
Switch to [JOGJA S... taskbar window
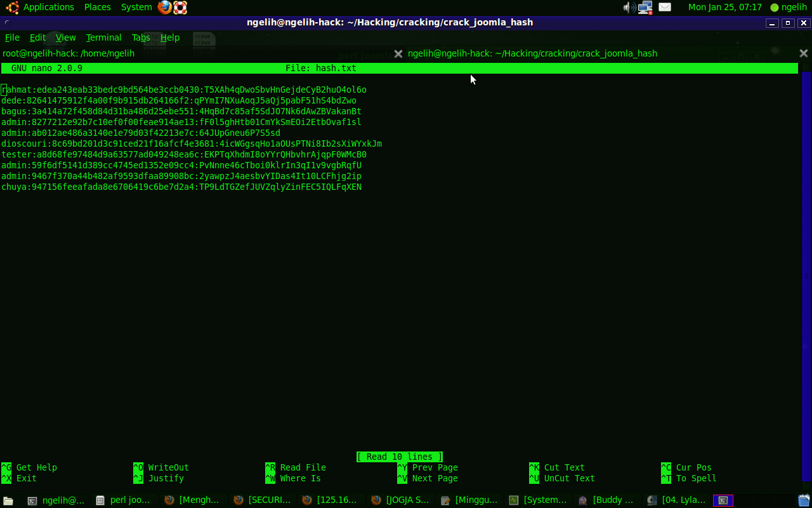tap(400, 500)
